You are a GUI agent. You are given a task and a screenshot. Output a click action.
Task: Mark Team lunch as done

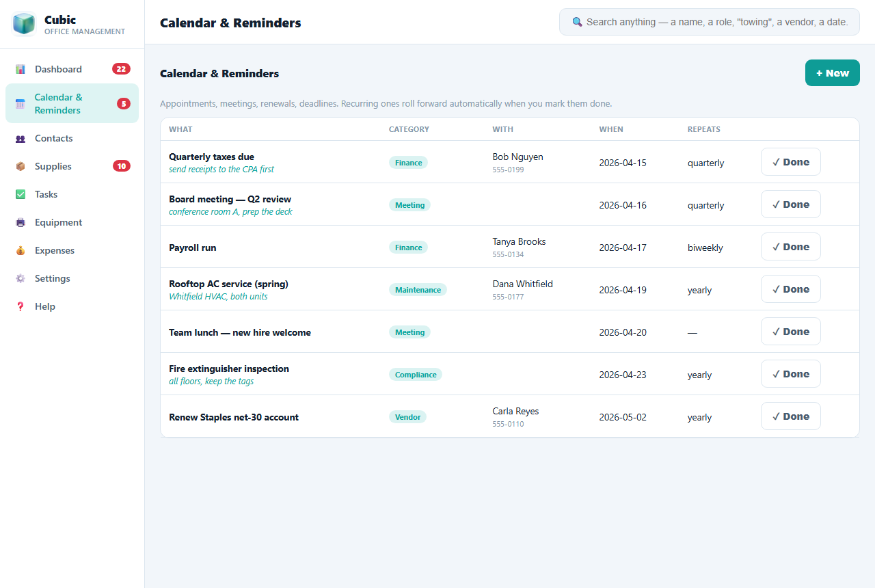coord(790,332)
